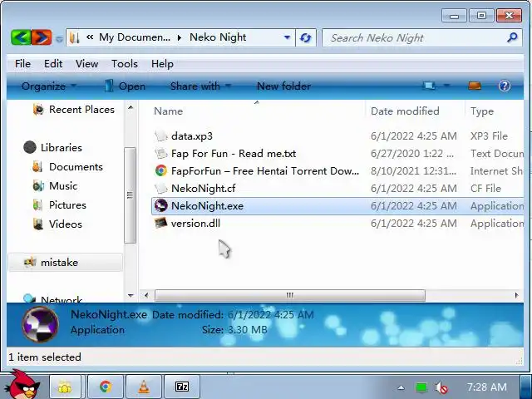Open the Help menu
The image size is (532, 399).
[x=162, y=64]
